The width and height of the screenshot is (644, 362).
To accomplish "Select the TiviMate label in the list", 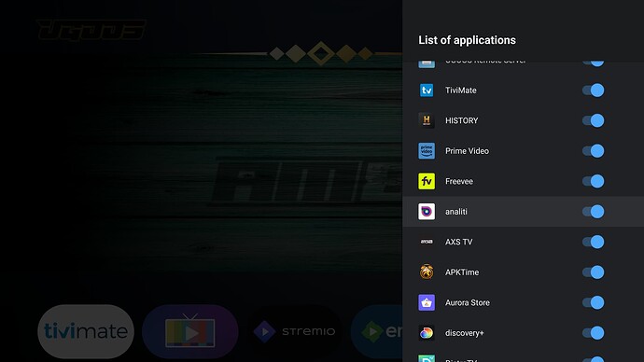I will 461,90.
